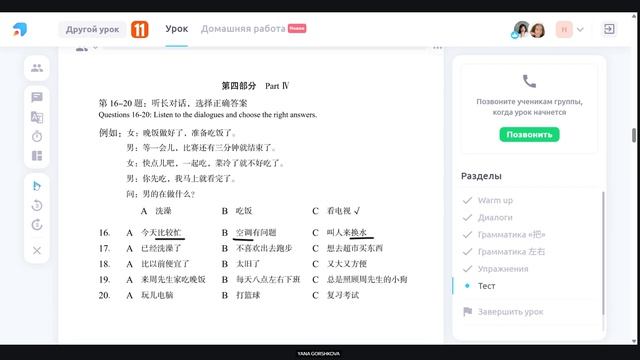Click the flag icon next to Завершить урок

pyautogui.click(x=468, y=311)
